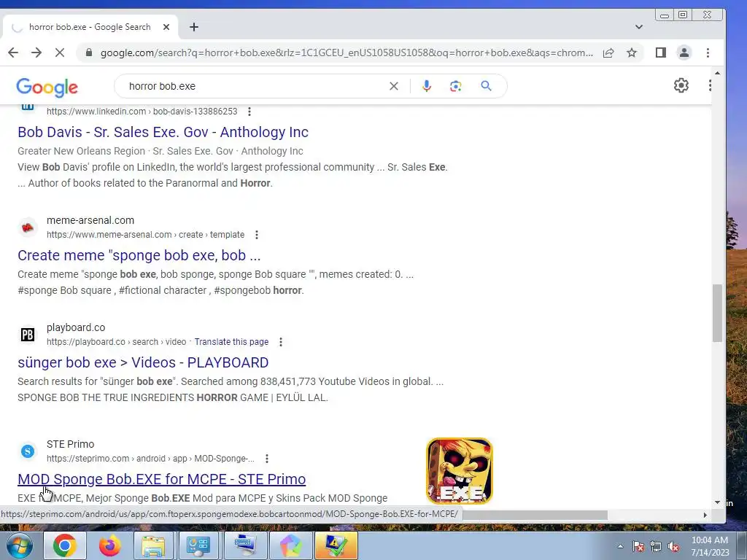The width and height of the screenshot is (747, 560).
Task: Open the on-screen keyboard taskbar icon
Action: 245,545
